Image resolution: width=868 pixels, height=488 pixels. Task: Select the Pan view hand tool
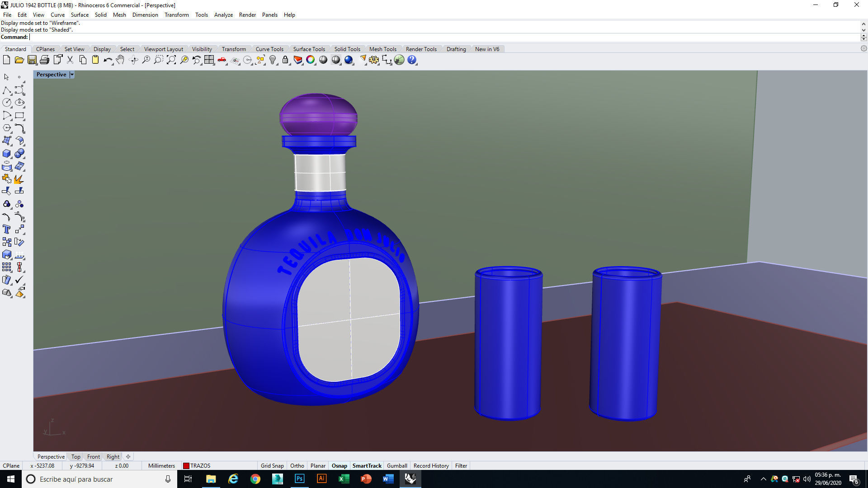120,60
